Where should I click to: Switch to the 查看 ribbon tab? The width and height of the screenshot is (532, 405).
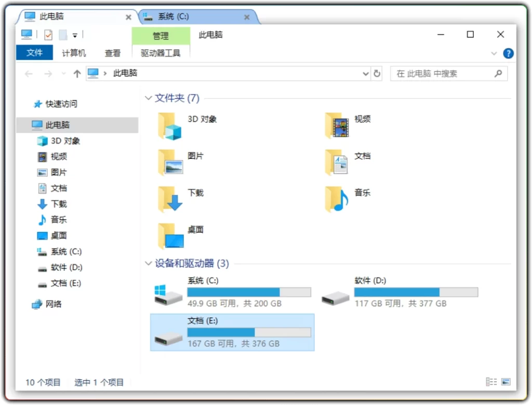coord(112,53)
